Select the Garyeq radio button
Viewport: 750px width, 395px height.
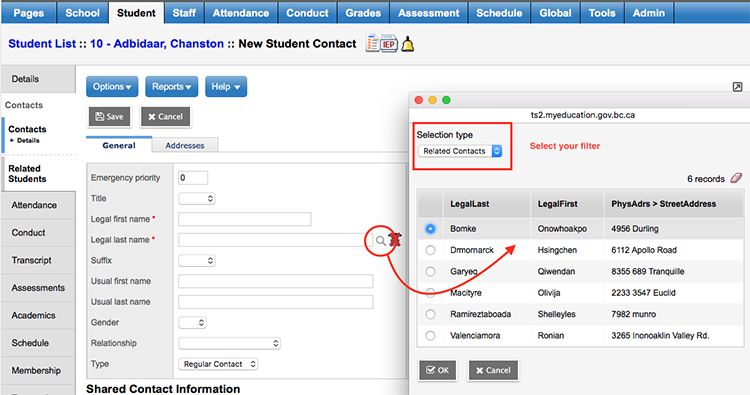[430, 272]
